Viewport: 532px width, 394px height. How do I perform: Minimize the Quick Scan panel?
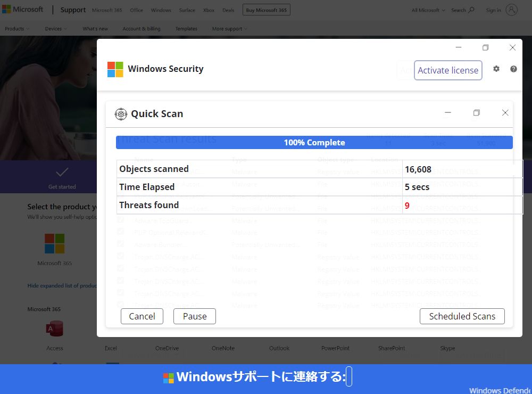click(x=448, y=113)
